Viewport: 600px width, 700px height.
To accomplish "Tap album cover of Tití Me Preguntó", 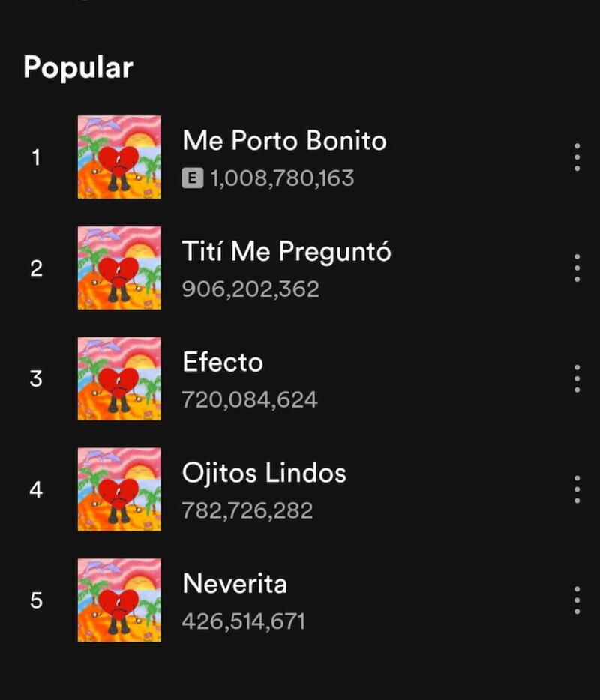I will click(119, 268).
